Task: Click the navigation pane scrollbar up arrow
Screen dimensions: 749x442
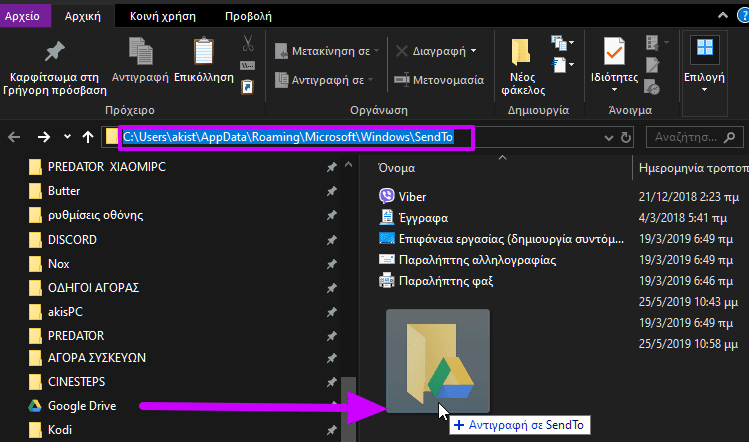Action: [349, 165]
